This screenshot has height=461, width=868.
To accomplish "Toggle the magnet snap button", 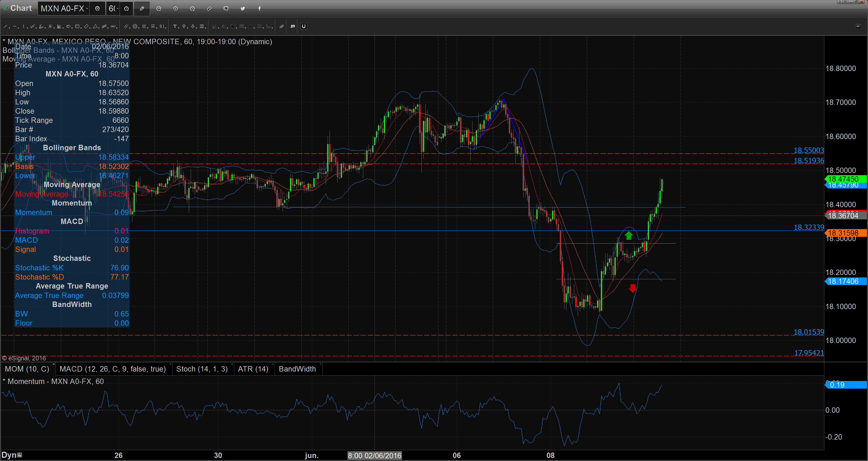I will coord(304,26).
